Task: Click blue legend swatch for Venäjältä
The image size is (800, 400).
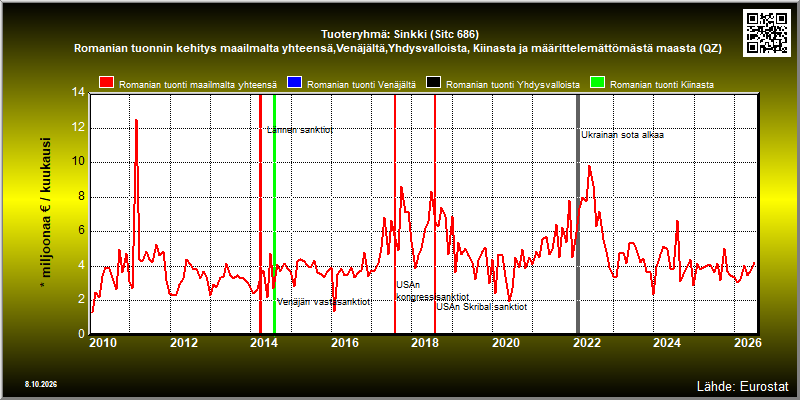Action: [x=295, y=83]
